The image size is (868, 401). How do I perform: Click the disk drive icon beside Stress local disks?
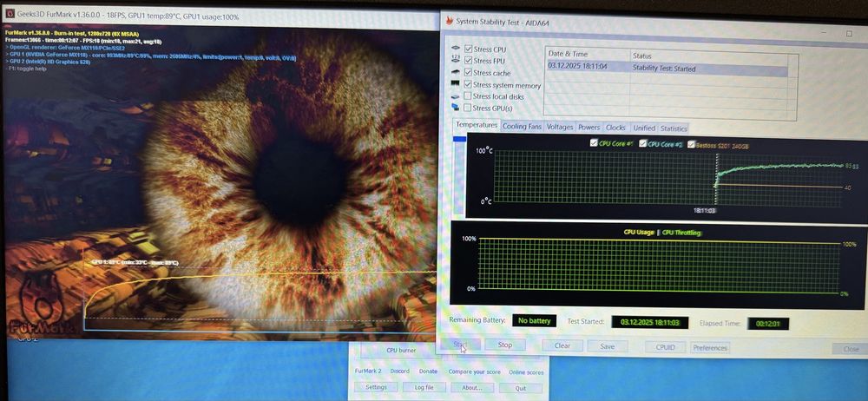click(x=456, y=96)
